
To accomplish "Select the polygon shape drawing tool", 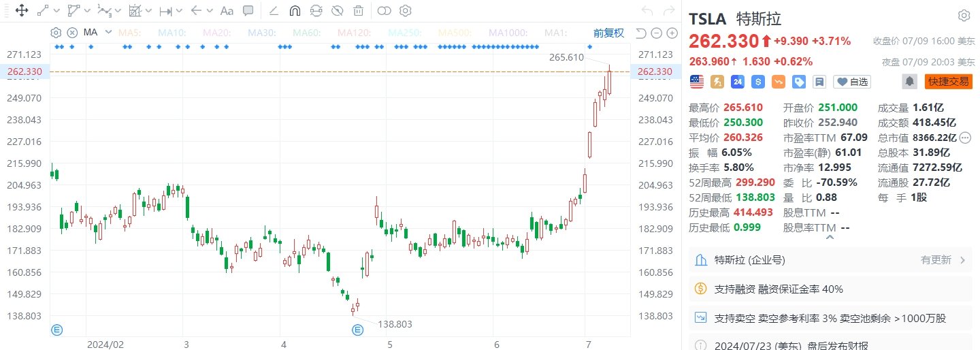I will [73, 10].
